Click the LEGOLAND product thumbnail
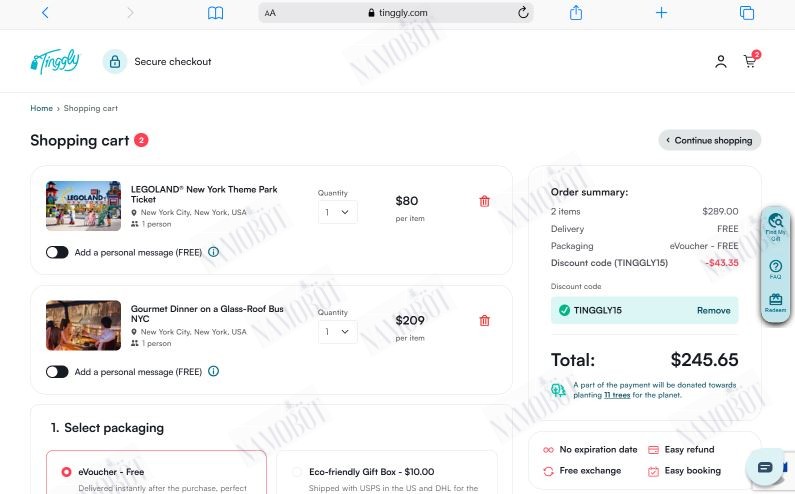 pos(83,206)
